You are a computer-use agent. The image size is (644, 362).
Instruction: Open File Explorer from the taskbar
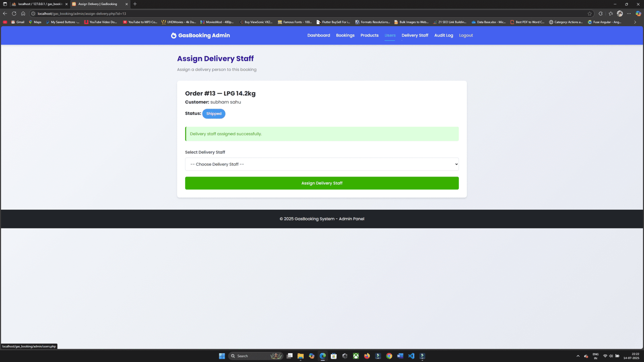click(300, 356)
